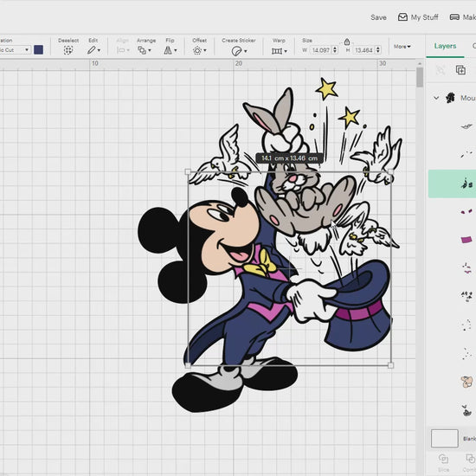Click the Deselect icon in the toolbar
The height and width of the screenshot is (476, 476).
click(68, 50)
